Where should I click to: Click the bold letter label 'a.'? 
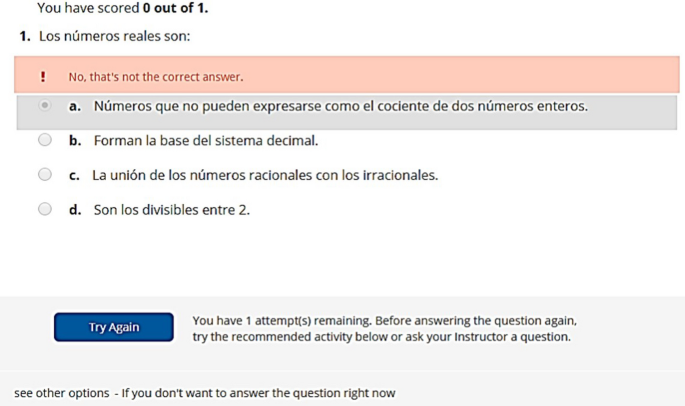75,106
